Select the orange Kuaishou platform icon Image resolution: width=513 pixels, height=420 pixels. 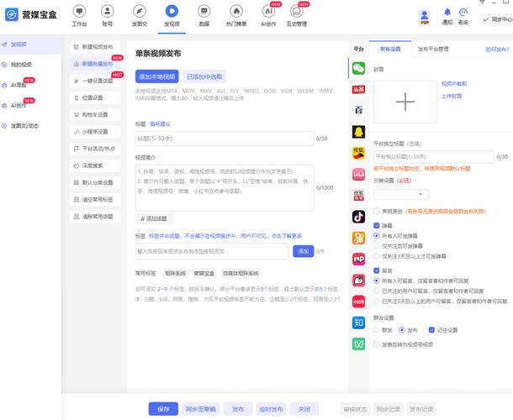[x=358, y=238]
